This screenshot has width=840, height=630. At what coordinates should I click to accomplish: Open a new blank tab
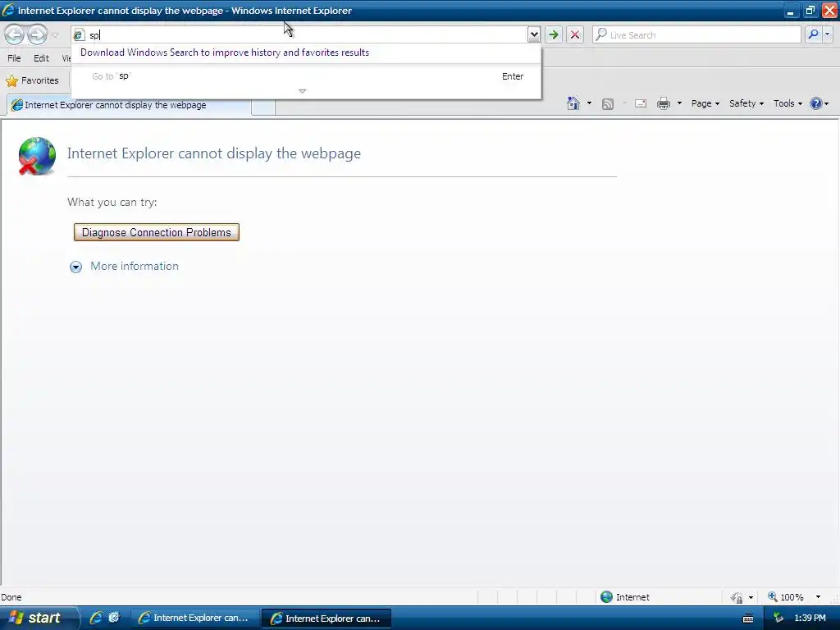[x=263, y=107]
